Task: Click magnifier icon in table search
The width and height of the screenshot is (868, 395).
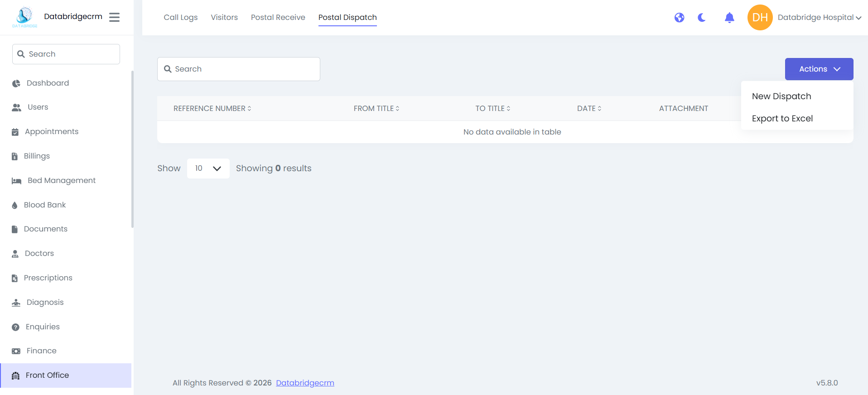Action: [168, 69]
